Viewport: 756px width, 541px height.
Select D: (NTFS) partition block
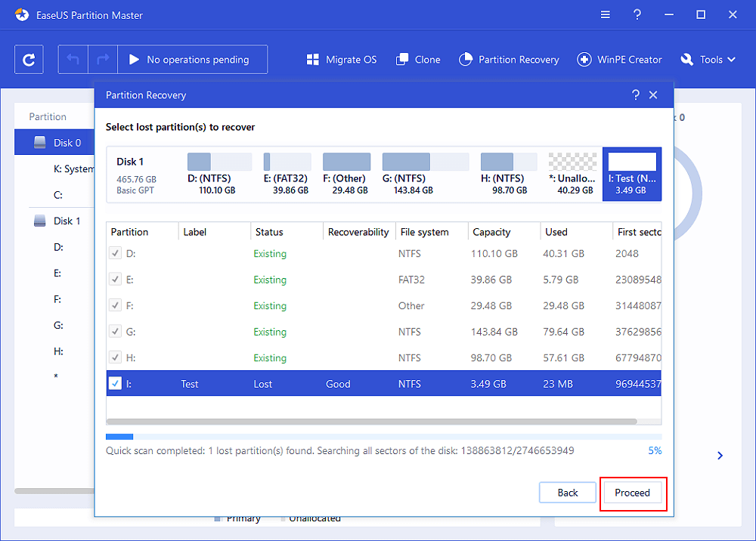click(x=219, y=174)
